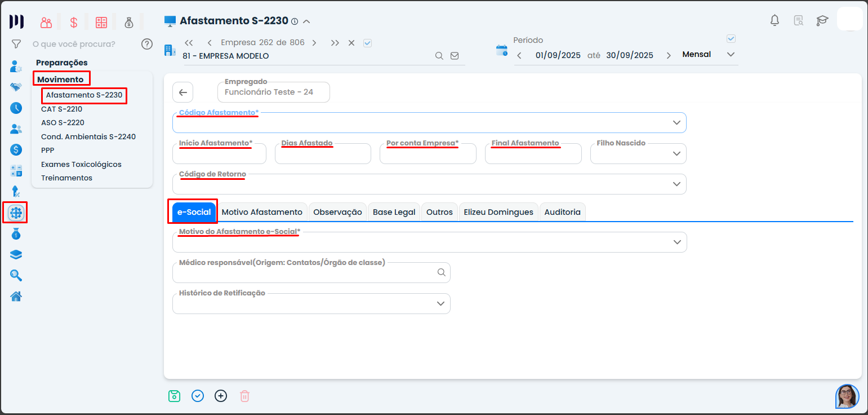This screenshot has height=415, width=868.
Task: Toggle the checkbox next to company navigator
Action: coord(368,43)
